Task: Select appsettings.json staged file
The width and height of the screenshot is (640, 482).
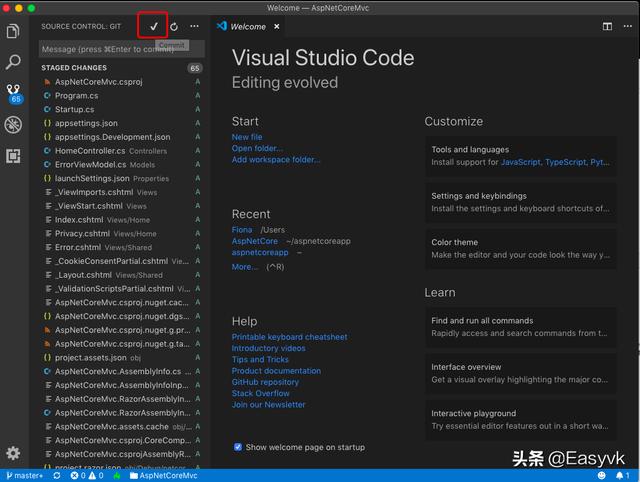Action: click(122, 123)
